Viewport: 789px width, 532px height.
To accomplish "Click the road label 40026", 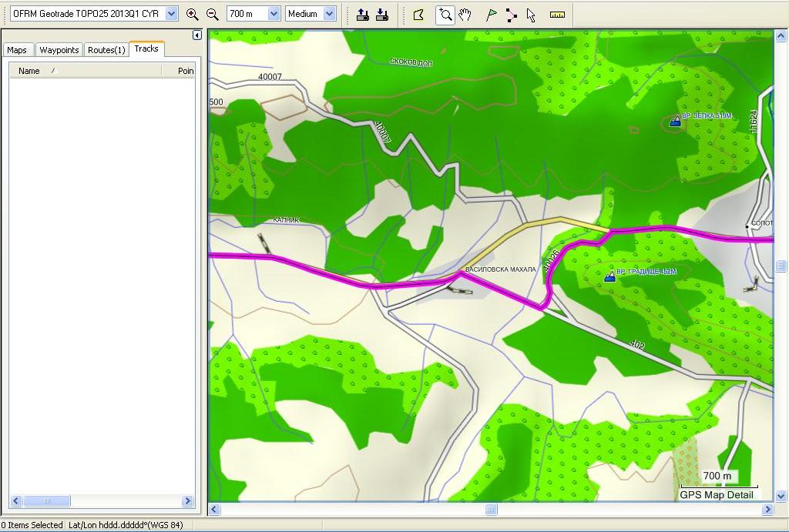I will tap(552, 259).
